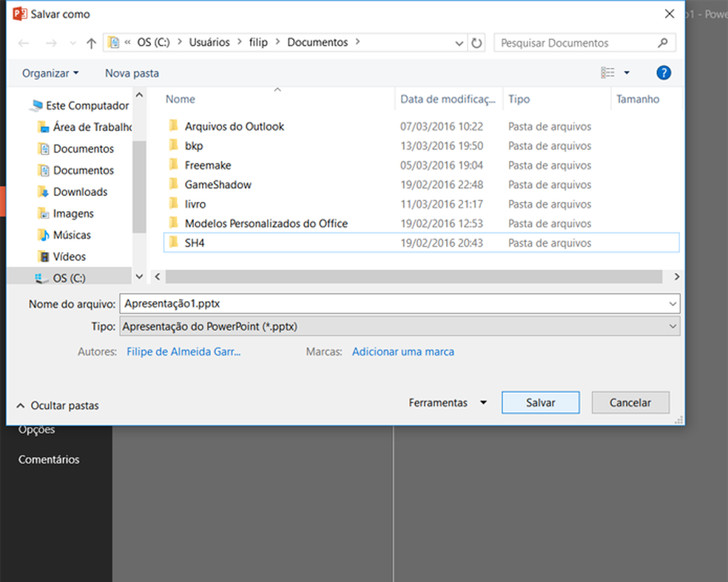Image resolution: width=728 pixels, height=582 pixels.
Task: Sort by the Nome column header
Action: tap(181, 99)
